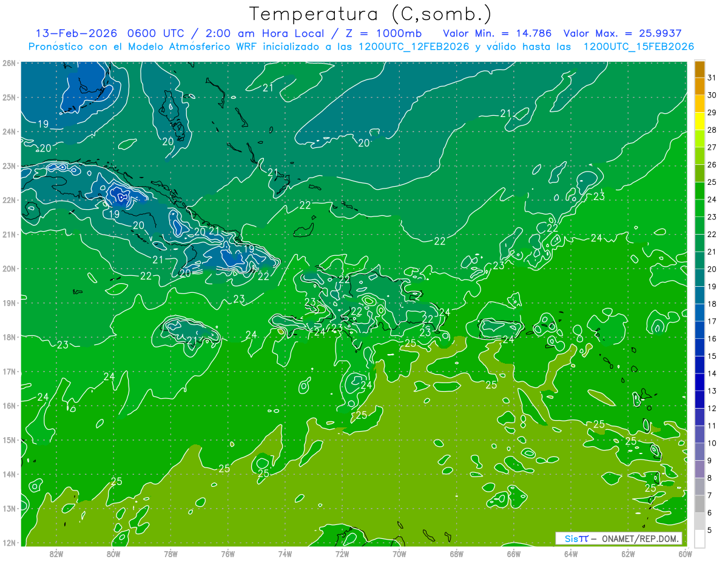
Task: Click the 28 label on the color scale
Action: pos(712,130)
